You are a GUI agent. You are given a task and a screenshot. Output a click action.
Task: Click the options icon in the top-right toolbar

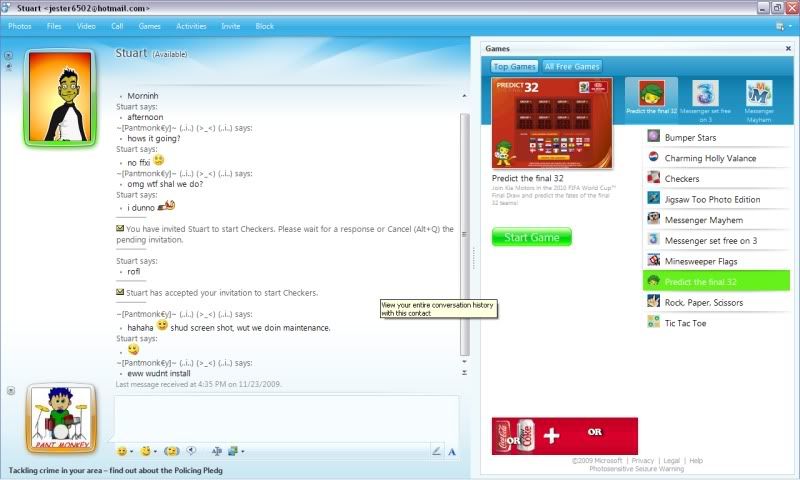click(x=780, y=26)
